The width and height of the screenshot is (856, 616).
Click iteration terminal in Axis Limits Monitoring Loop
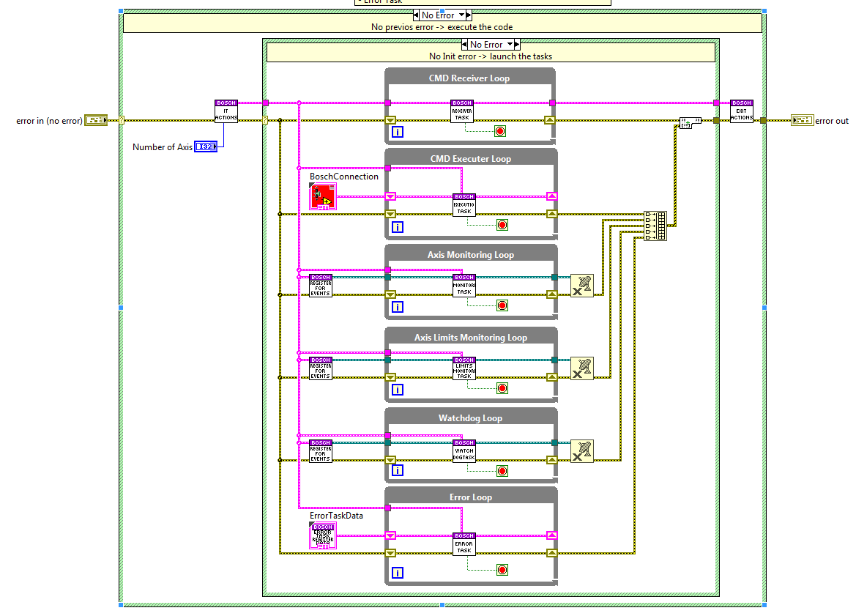398,390
